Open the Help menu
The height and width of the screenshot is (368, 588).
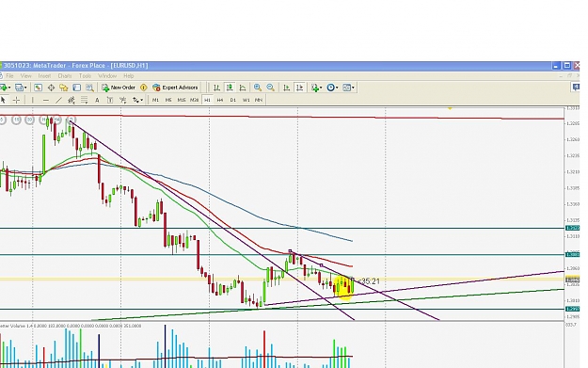(129, 76)
